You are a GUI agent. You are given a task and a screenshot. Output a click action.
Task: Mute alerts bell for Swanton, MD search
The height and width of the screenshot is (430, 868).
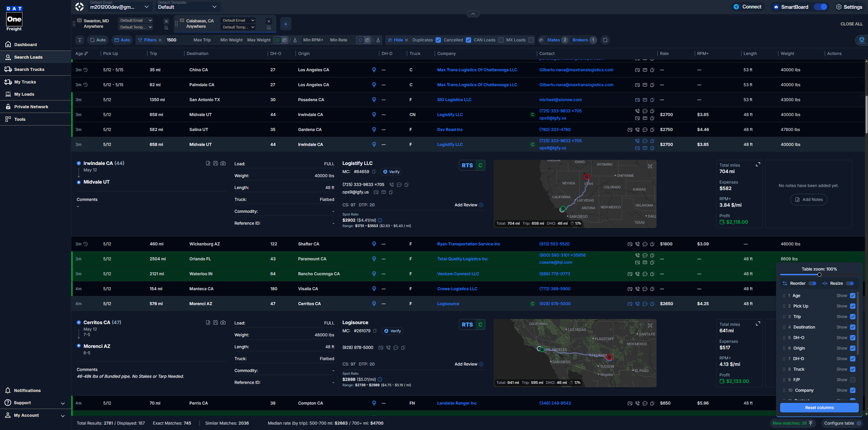(x=166, y=27)
